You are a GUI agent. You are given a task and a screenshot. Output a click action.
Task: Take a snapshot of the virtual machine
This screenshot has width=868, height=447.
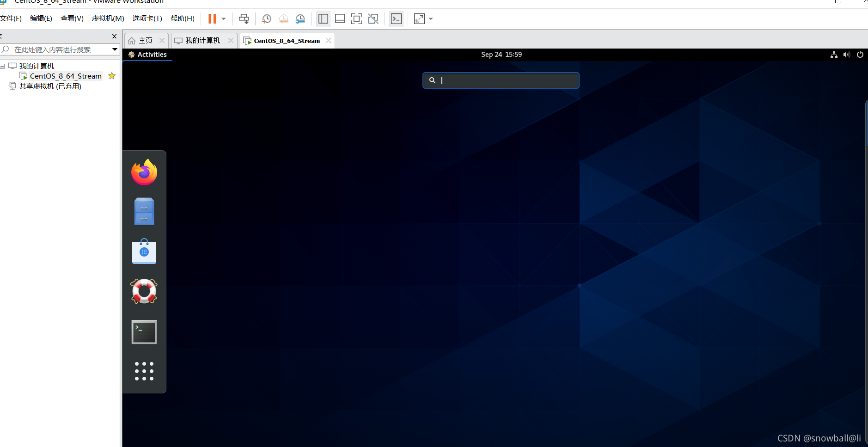[267, 19]
